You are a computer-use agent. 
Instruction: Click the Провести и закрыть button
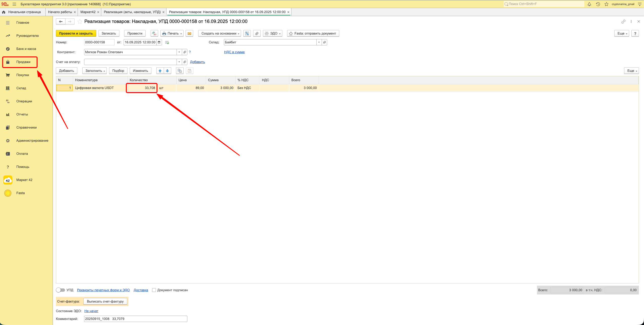(x=76, y=34)
